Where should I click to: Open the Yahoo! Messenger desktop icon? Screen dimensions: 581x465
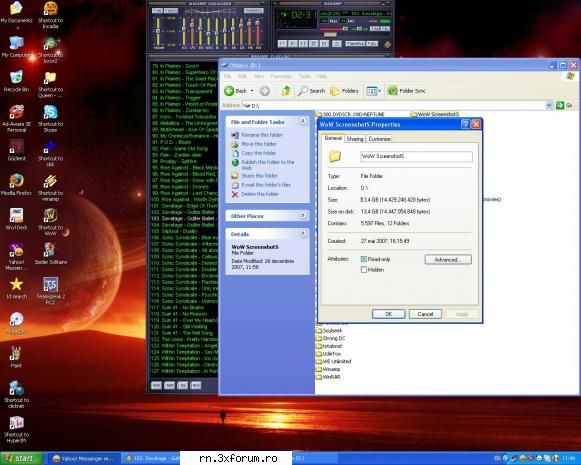(16, 256)
